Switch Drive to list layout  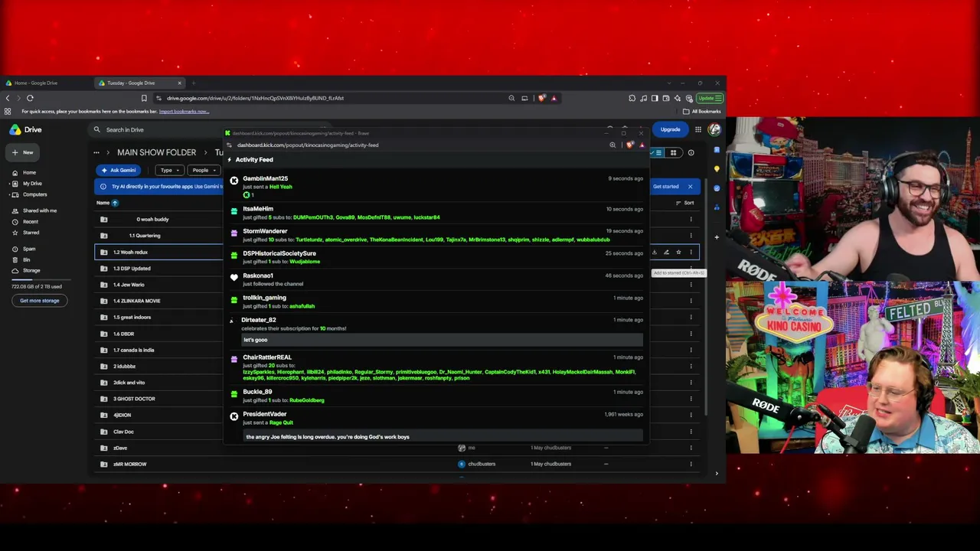[658, 152]
